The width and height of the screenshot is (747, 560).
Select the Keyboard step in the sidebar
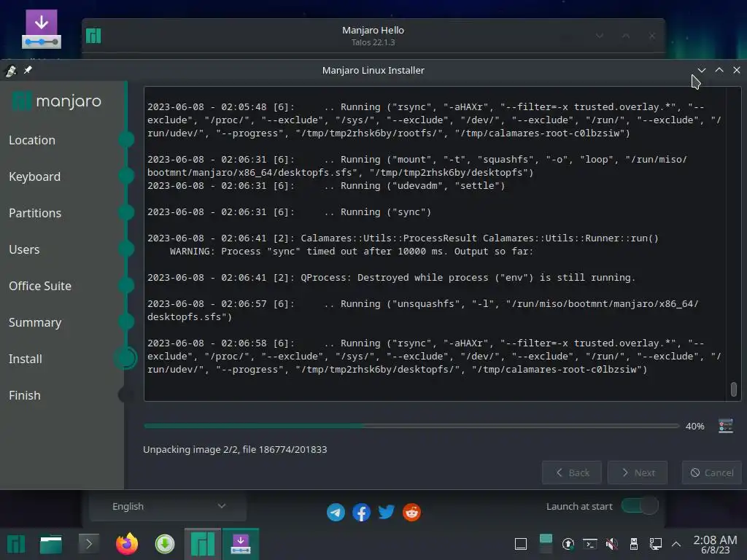point(34,176)
